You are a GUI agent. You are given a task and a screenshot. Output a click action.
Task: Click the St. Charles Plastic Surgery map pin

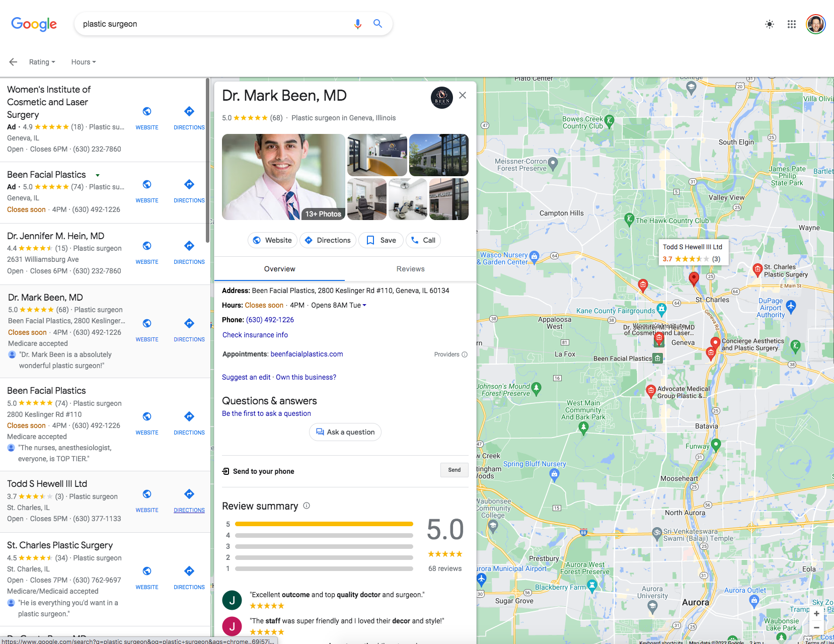coord(757,270)
